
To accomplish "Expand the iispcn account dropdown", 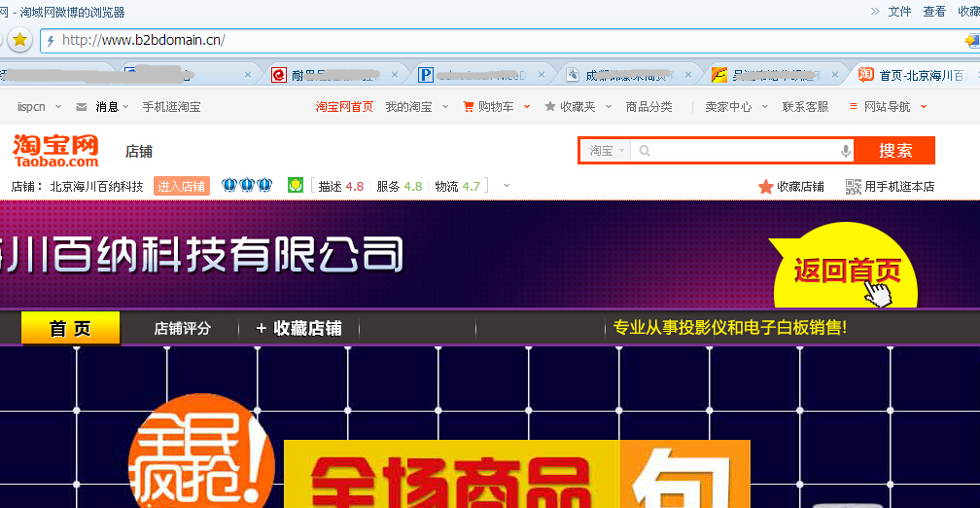I will click(58, 107).
